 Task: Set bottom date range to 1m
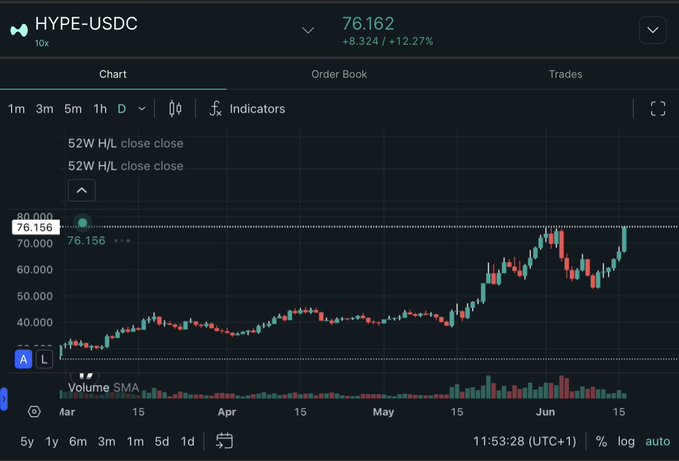[x=135, y=442]
